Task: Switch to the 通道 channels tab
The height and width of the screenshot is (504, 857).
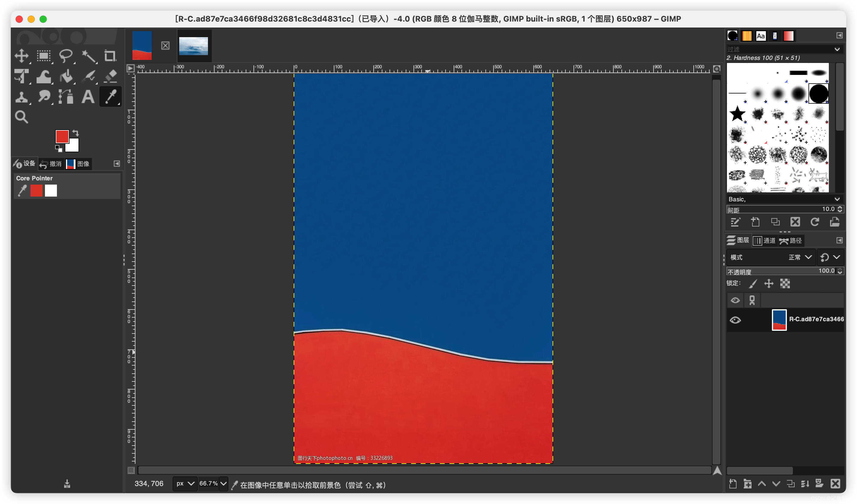Action: (764, 240)
